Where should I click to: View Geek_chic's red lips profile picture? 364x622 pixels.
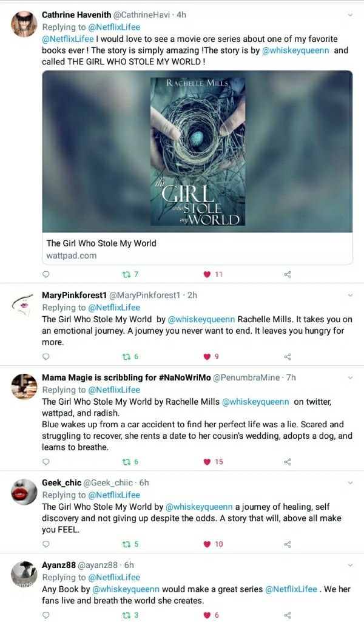[24, 492]
